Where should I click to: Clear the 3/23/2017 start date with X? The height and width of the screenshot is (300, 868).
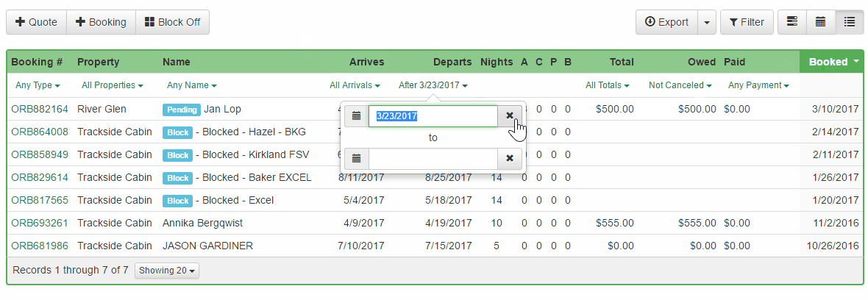[x=510, y=116]
